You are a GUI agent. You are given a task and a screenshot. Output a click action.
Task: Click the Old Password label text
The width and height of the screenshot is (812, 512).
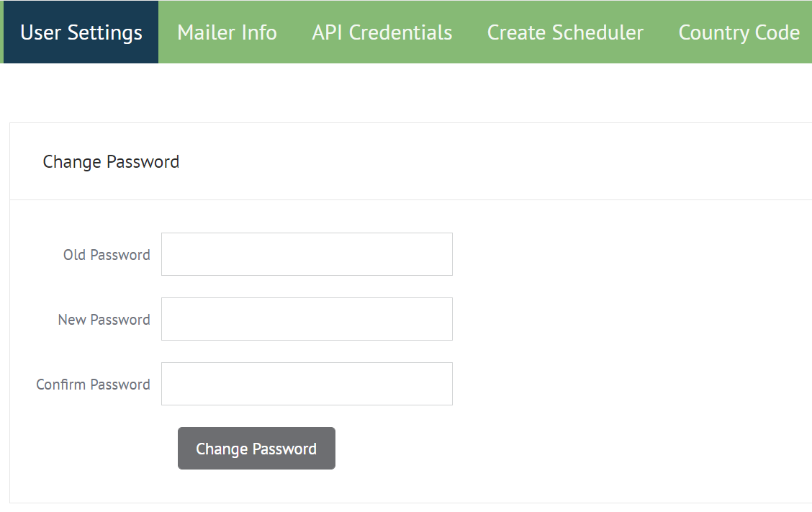(107, 255)
